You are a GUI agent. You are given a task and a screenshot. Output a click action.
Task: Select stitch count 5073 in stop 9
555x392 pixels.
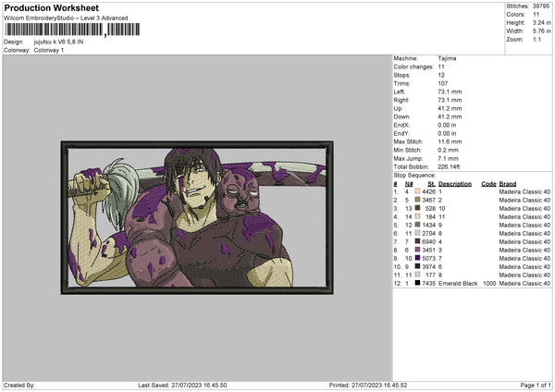428,258
